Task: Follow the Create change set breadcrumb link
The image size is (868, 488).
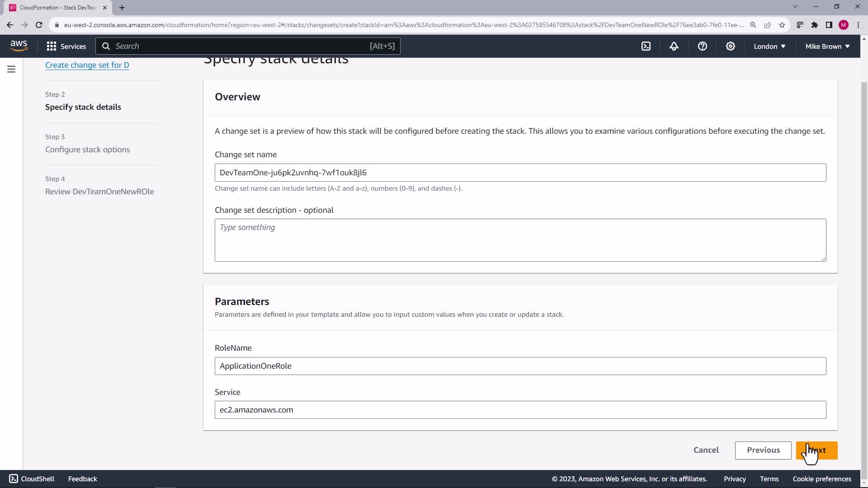Action: pos(87,65)
